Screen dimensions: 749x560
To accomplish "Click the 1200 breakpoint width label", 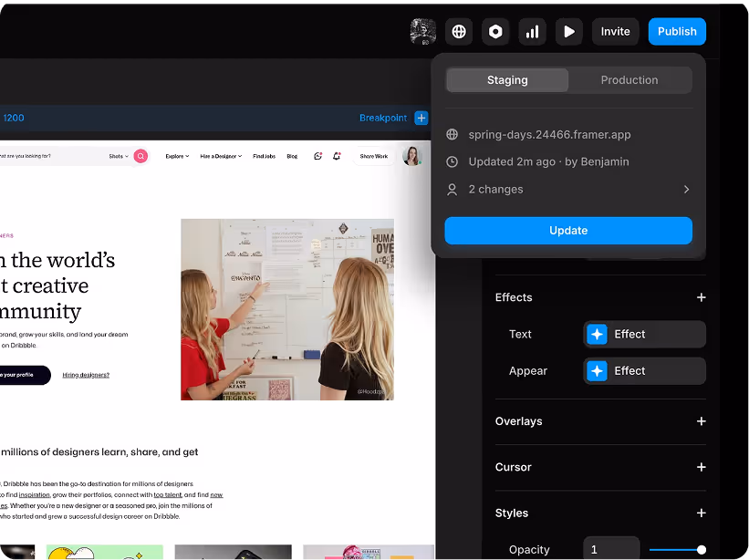I will coord(14,118).
